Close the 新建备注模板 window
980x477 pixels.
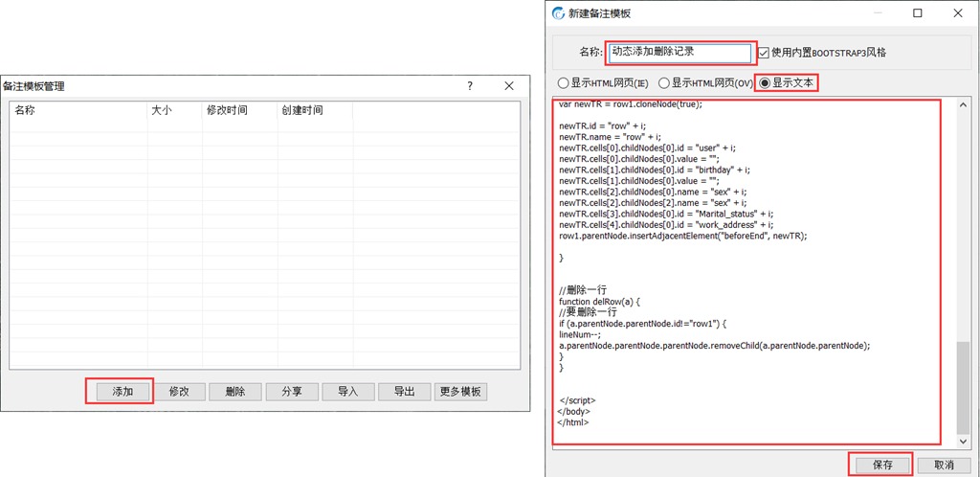958,13
